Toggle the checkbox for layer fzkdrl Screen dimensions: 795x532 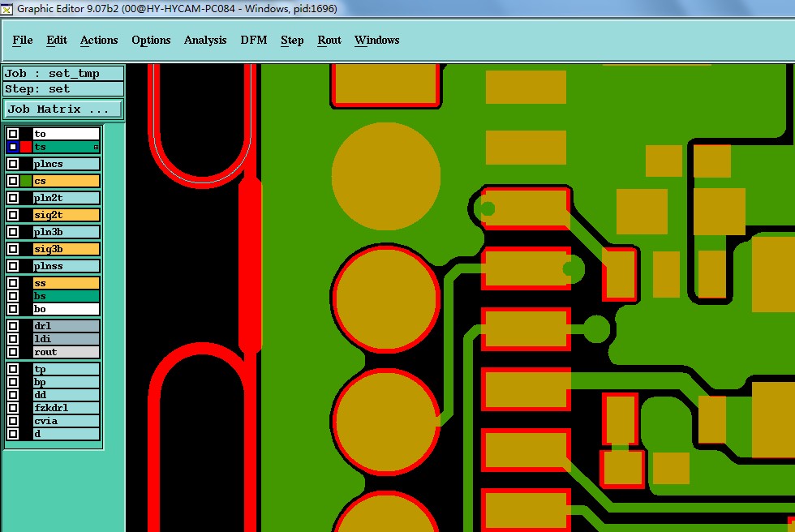coord(13,408)
